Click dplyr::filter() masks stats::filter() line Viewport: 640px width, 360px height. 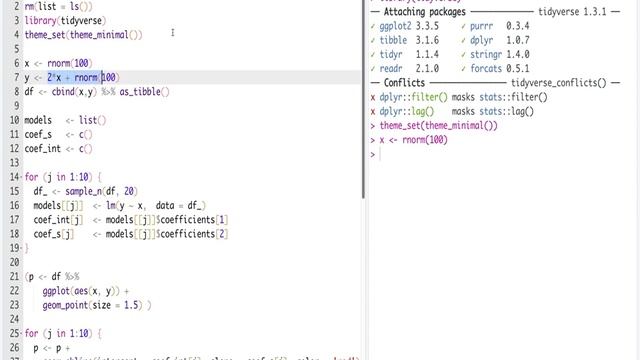[x=459, y=97]
